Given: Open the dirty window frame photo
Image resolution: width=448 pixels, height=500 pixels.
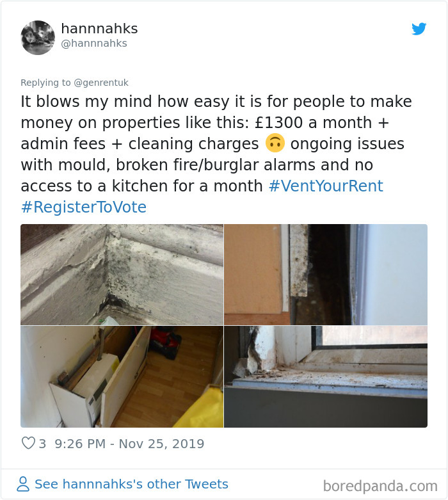Looking at the screenshot, I should [x=326, y=275].
